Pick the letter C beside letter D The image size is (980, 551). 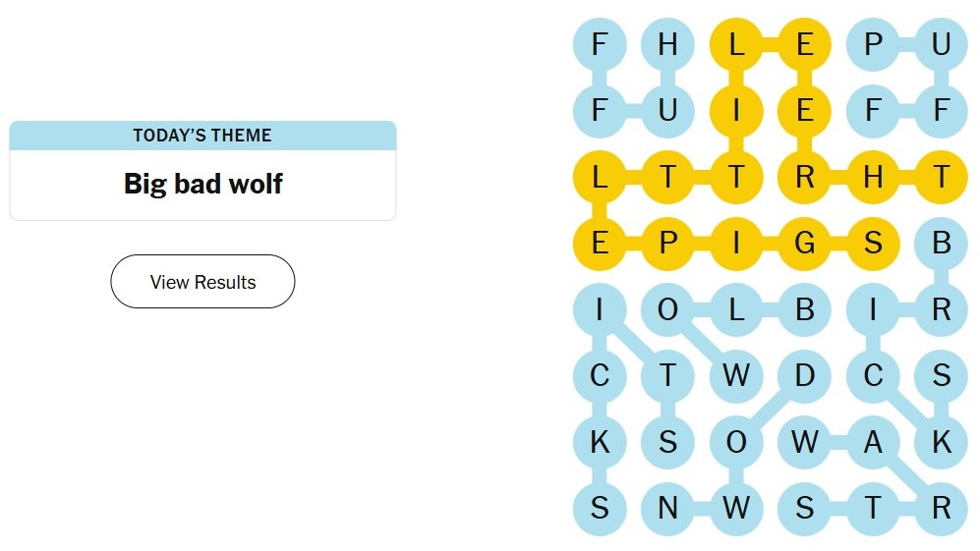tap(873, 375)
